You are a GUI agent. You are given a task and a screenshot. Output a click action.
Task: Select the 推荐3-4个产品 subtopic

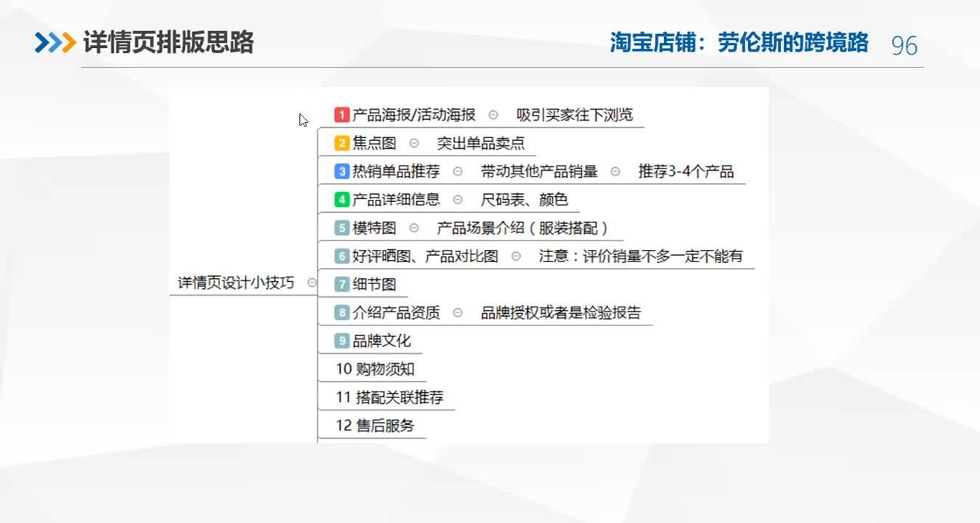[686, 171]
